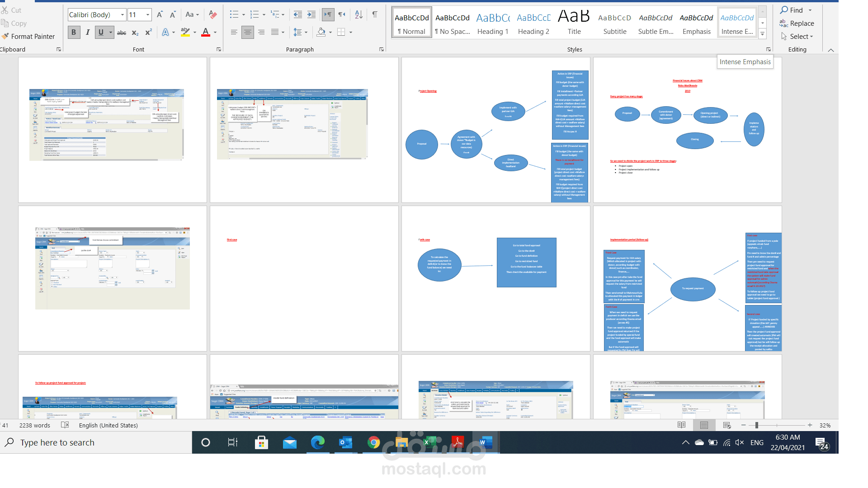
Task: Apply the Heading 2 style
Action: (533, 22)
